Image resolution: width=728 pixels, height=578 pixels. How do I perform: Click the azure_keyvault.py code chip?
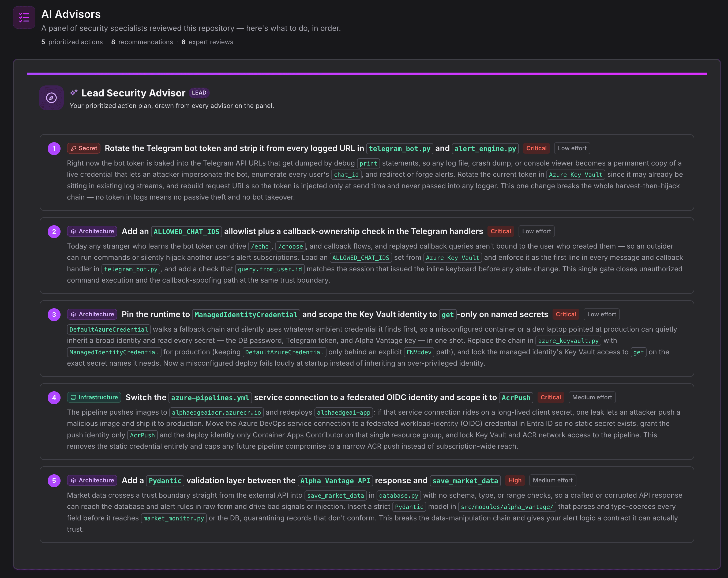point(568,341)
